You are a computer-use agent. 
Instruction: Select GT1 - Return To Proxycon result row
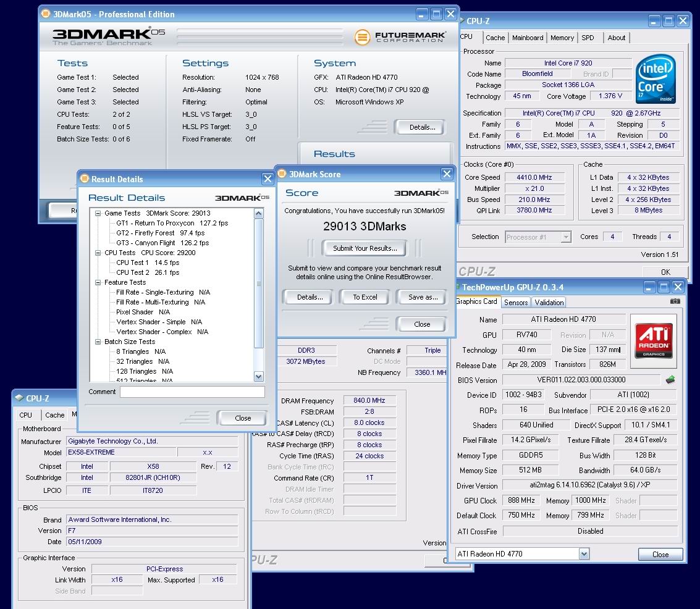pyautogui.click(x=172, y=223)
